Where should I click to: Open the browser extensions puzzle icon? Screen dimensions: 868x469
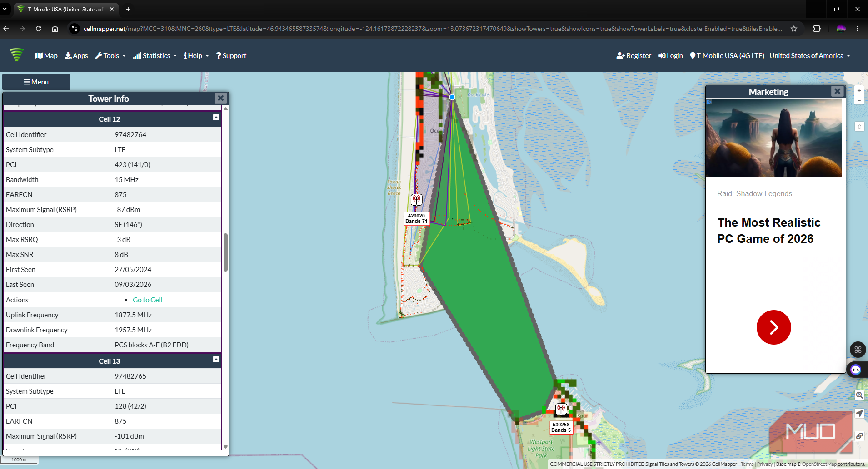[x=817, y=29]
